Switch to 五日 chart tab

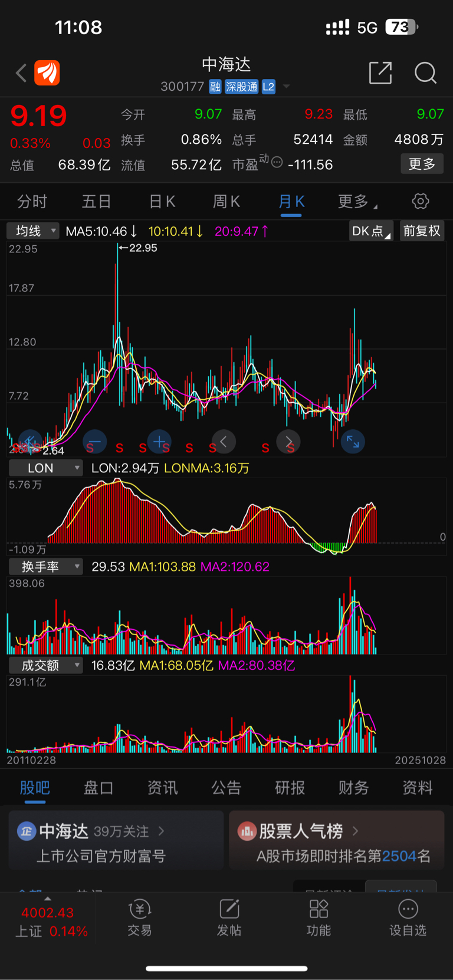click(x=96, y=202)
